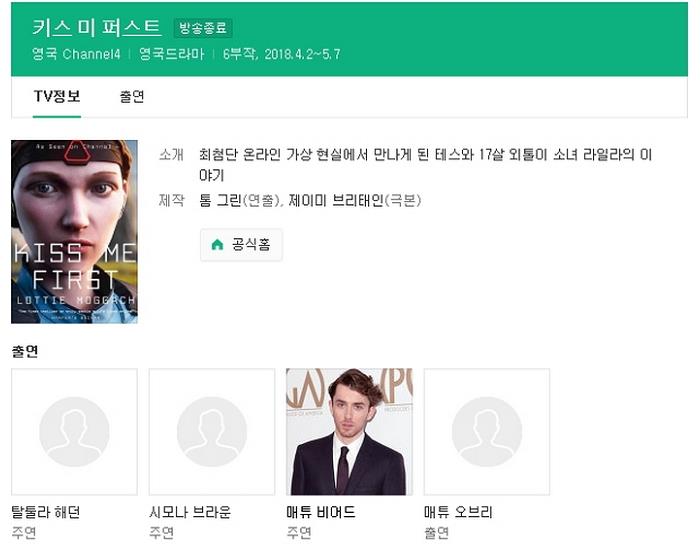
Task: Open 매튜 비어드 name link
Action: (321, 512)
